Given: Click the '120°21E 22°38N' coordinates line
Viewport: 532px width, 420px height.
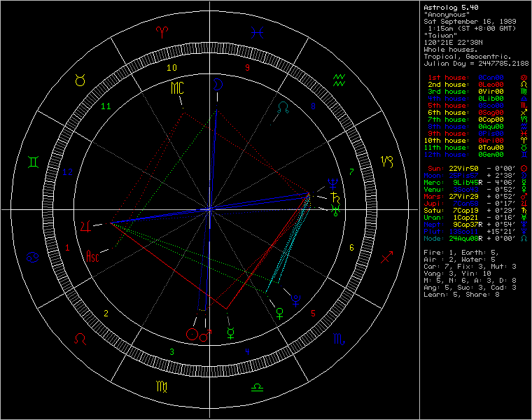Looking at the screenshot, I should point(453,43).
